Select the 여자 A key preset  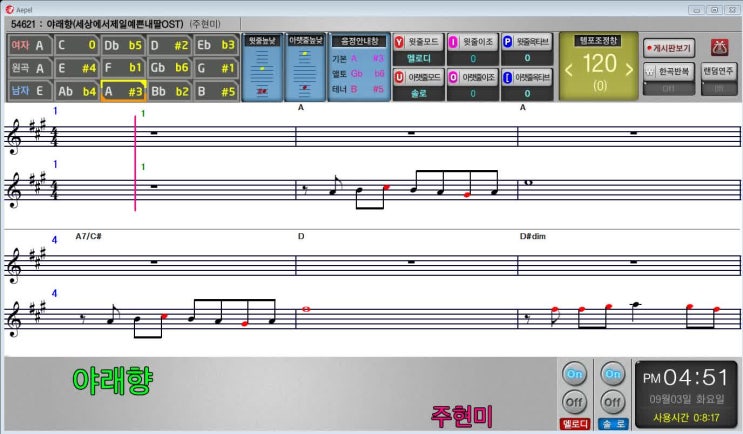tap(28, 45)
